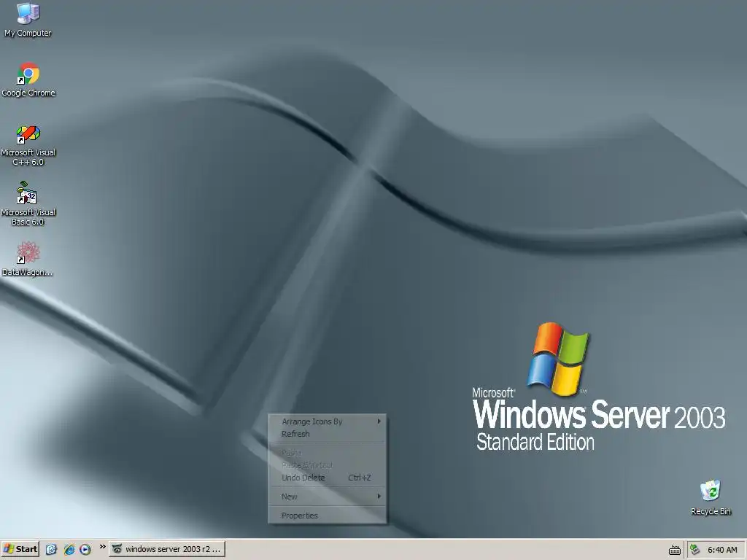Switch to windows server 2003 r2 taskbar button

[x=167, y=549]
